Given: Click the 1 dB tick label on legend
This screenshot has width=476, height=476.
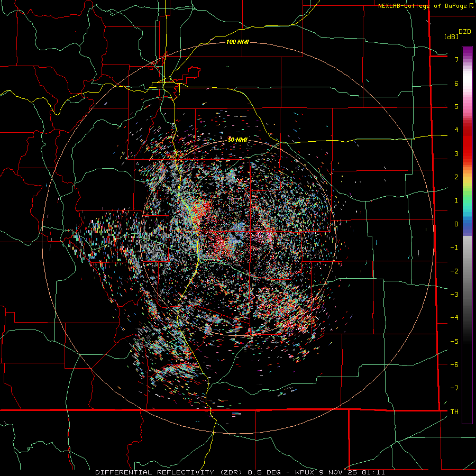Looking at the screenshot, I should tap(456, 200).
